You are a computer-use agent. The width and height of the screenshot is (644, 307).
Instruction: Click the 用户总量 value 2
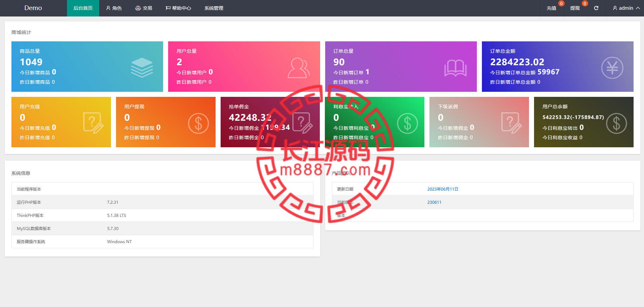pyautogui.click(x=179, y=62)
